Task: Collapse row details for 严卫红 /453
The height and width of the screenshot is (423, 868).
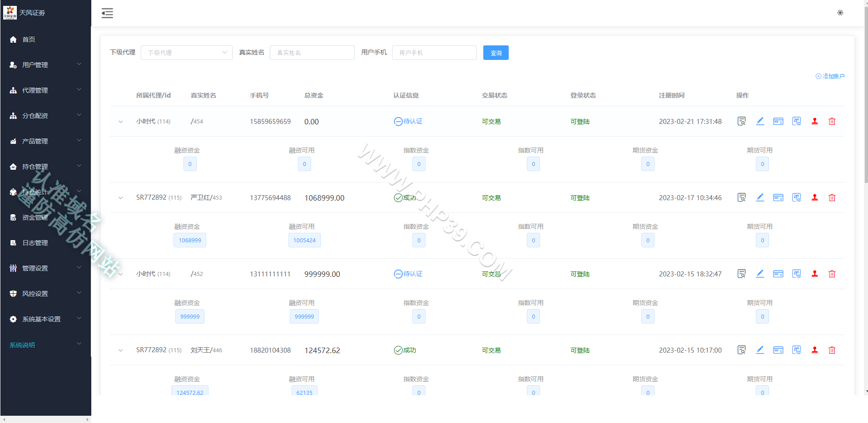Action: click(120, 198)
